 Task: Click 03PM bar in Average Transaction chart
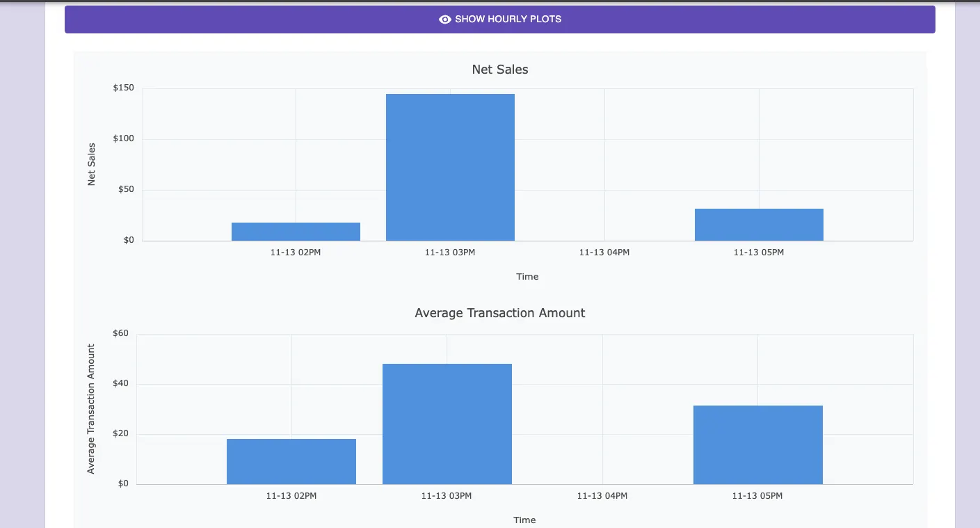447,424
